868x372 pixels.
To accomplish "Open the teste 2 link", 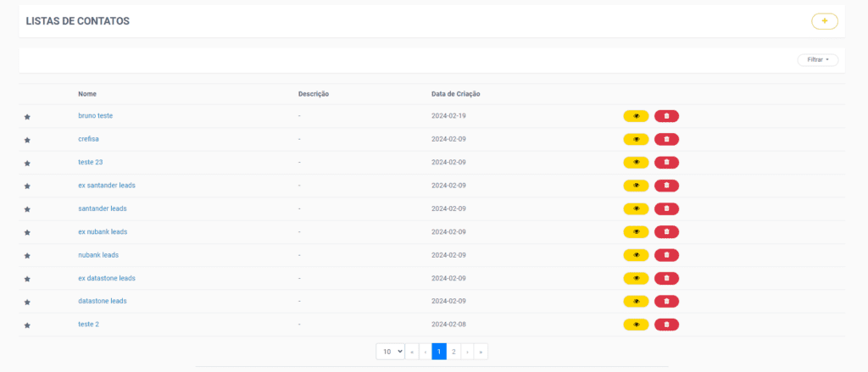I will pos(88,325).
